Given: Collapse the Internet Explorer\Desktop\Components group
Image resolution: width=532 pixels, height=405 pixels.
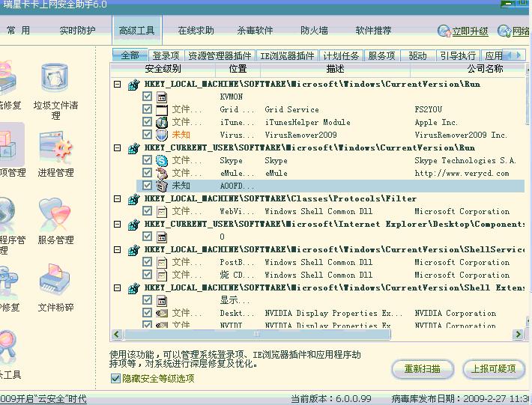Looking at the screenshot, I should 118,224.
